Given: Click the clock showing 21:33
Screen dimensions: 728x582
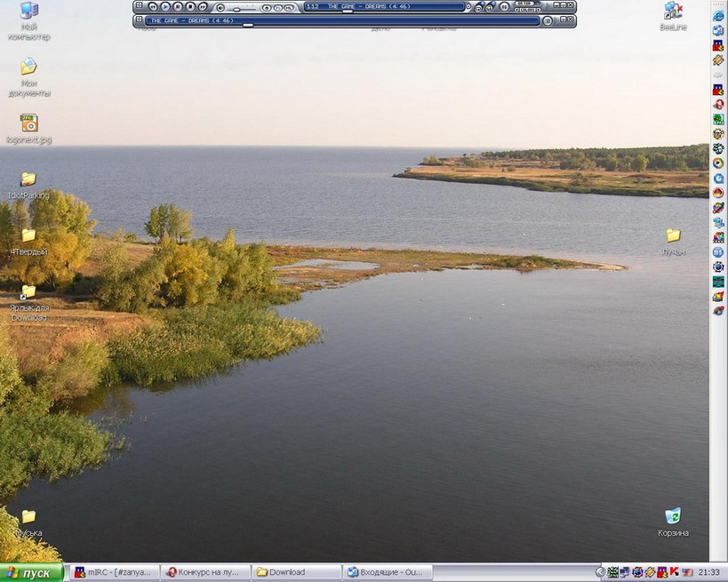Looking at the screenshot, I should 708,572.
